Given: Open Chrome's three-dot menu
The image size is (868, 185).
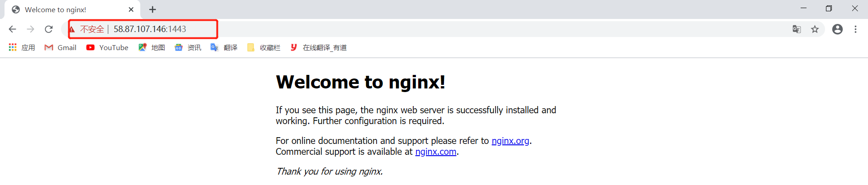Looking at the screenshot, I should 855,29.
